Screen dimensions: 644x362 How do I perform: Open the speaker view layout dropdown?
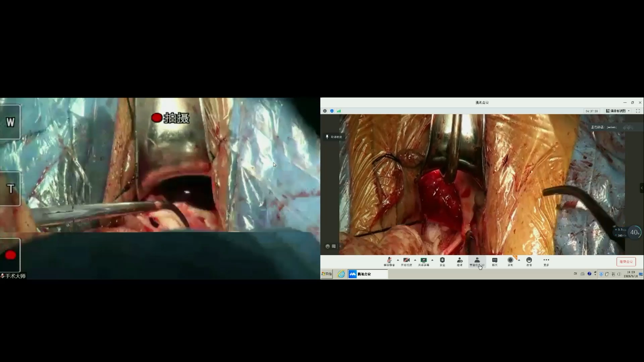618,111
